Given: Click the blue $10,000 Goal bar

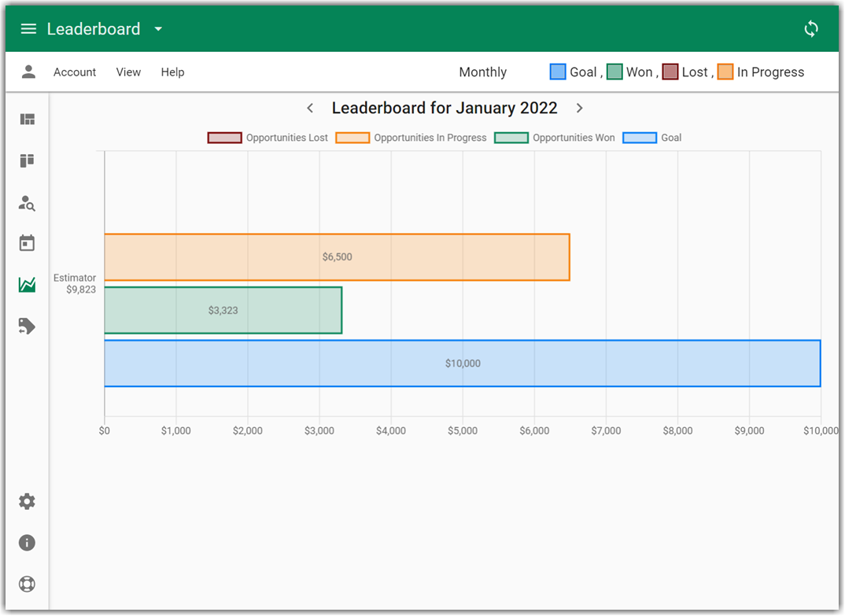Looking at the screenshot, I should point(463,363).
